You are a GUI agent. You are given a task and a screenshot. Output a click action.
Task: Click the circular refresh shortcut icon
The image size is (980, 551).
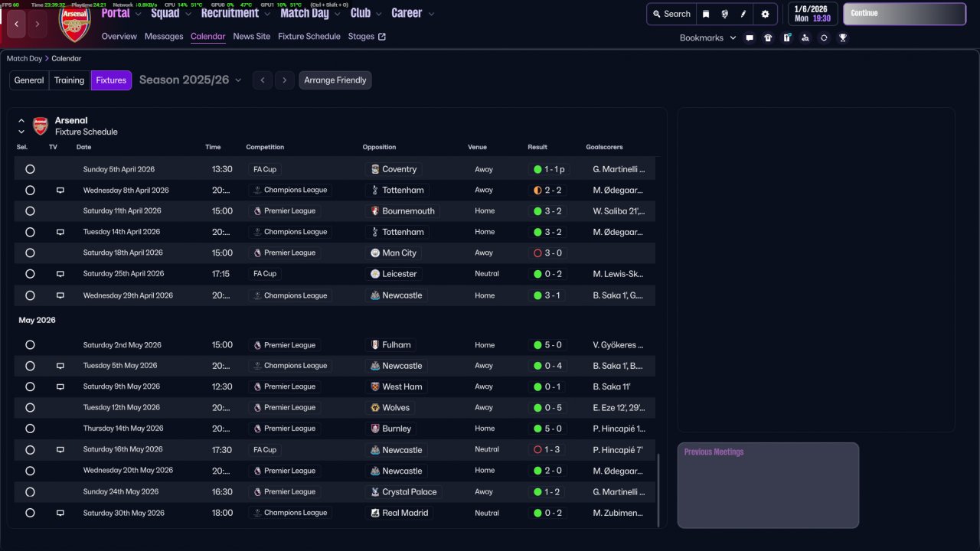tap(824, 37)
